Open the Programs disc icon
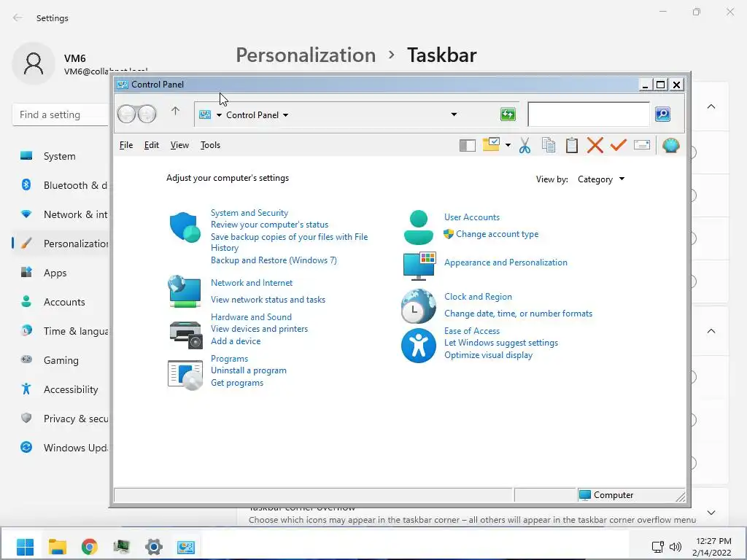Viewport: 747px width, 560px height. point(185,376)
